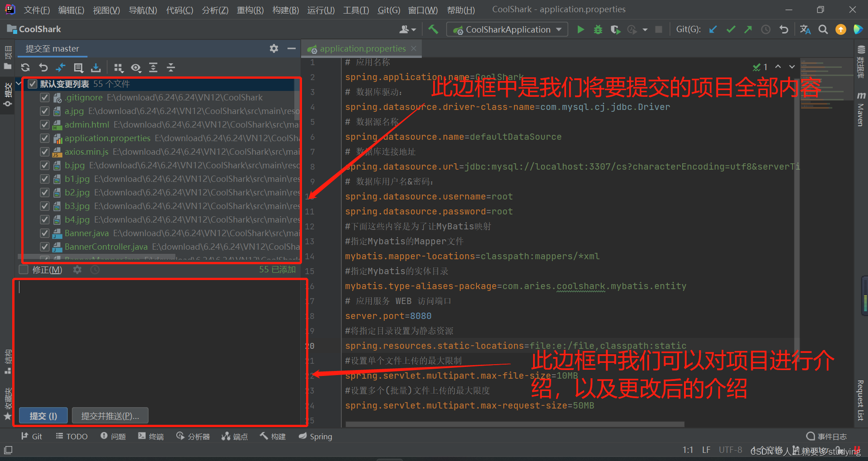Enable the 修正(M) amend checkbox
This screenshot has width=868, height=461.
pos(24,270)
